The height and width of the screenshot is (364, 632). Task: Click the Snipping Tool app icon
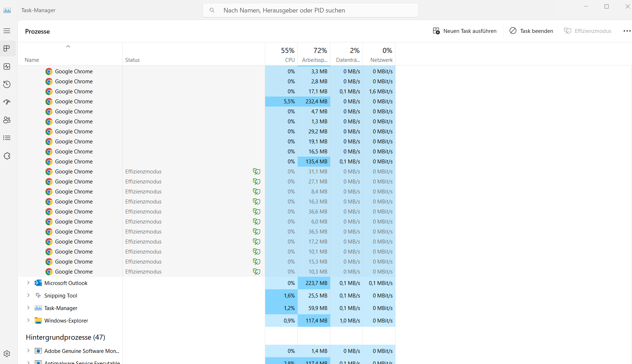(38, 296)
